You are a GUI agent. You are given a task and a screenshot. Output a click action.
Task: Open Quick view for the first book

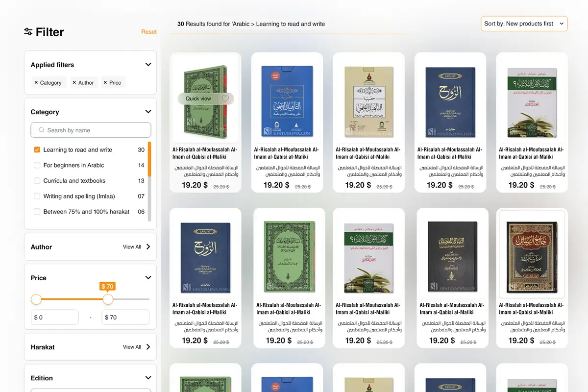(198, 98)
